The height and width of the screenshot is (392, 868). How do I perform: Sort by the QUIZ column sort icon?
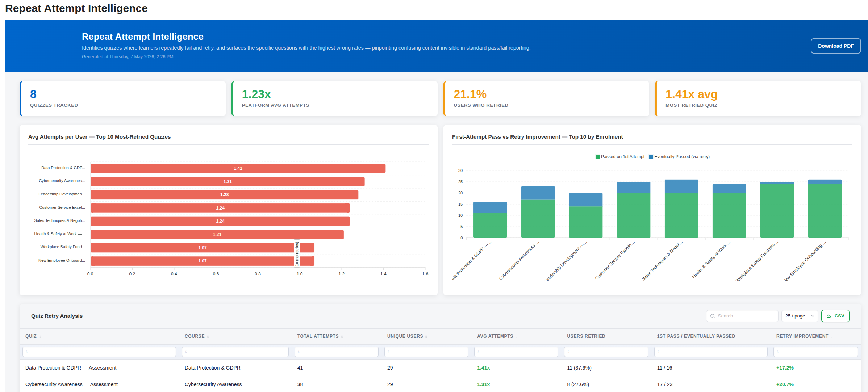(39, 337)
